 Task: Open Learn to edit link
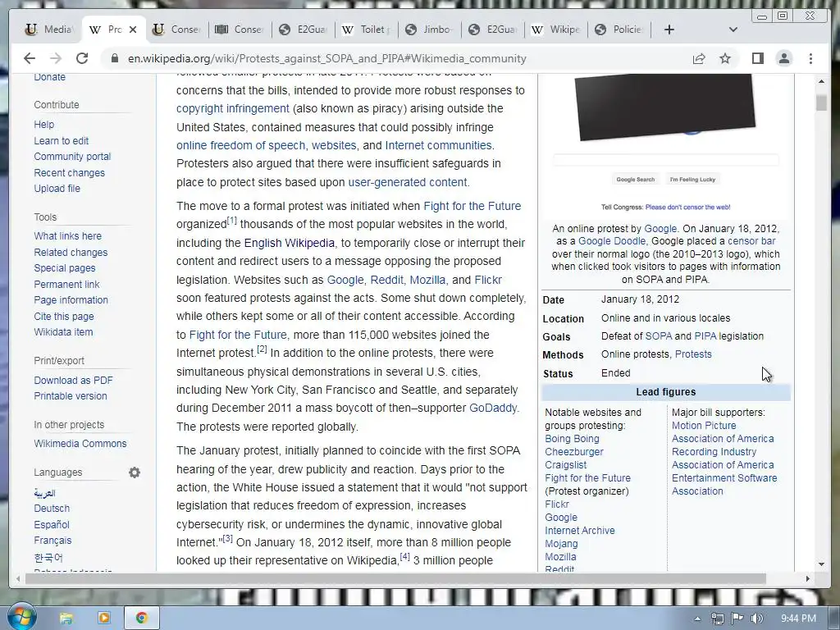61,141
